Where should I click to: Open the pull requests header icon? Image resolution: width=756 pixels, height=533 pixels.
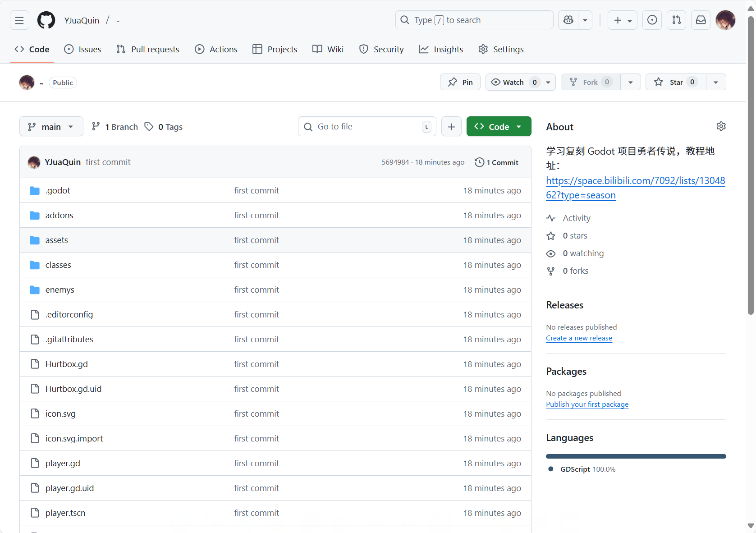(x=676, y=20)
